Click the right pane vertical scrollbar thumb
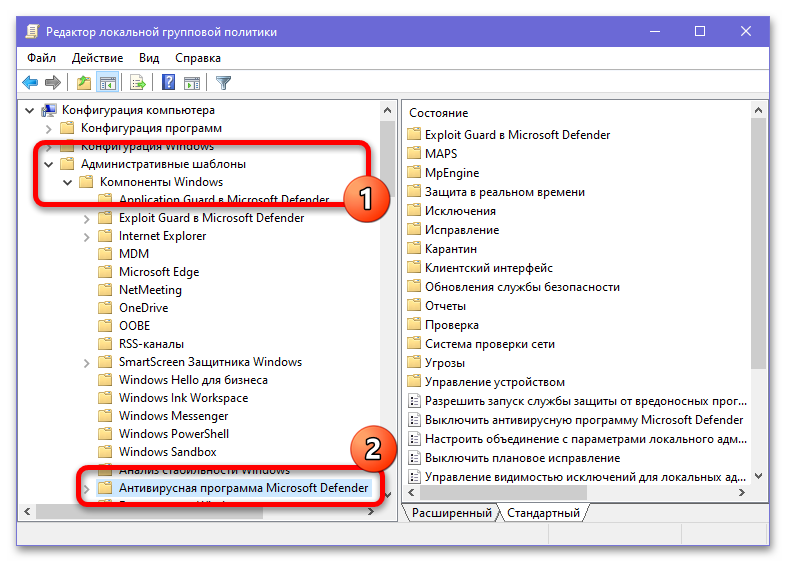 click(x=758, y=244)
